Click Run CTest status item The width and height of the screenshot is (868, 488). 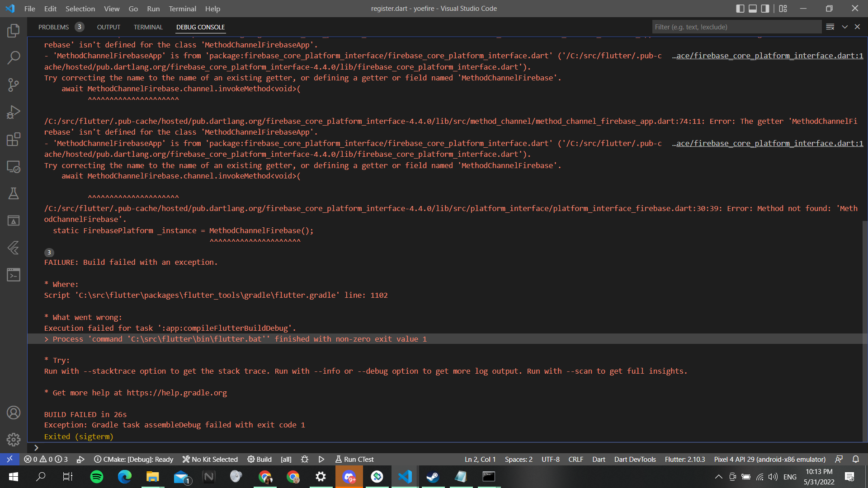tap(354, 459)
